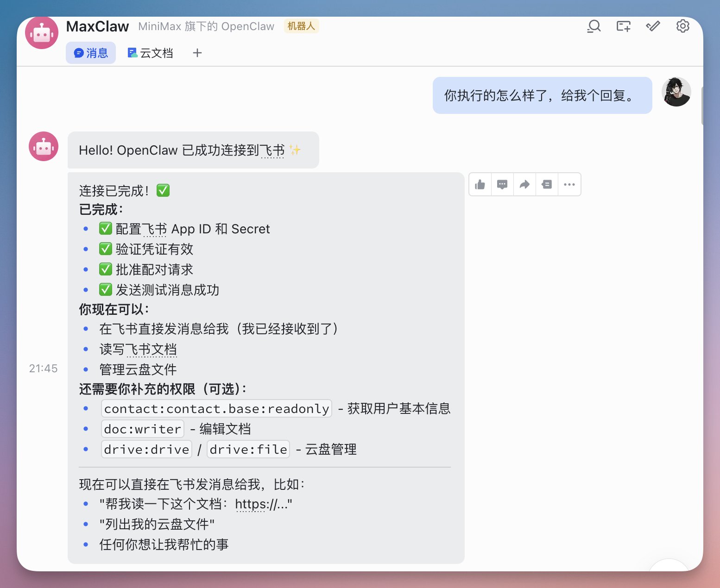Click the contact:contact.base:readonly code chip

pyautogui.click(x=216, y=408)
